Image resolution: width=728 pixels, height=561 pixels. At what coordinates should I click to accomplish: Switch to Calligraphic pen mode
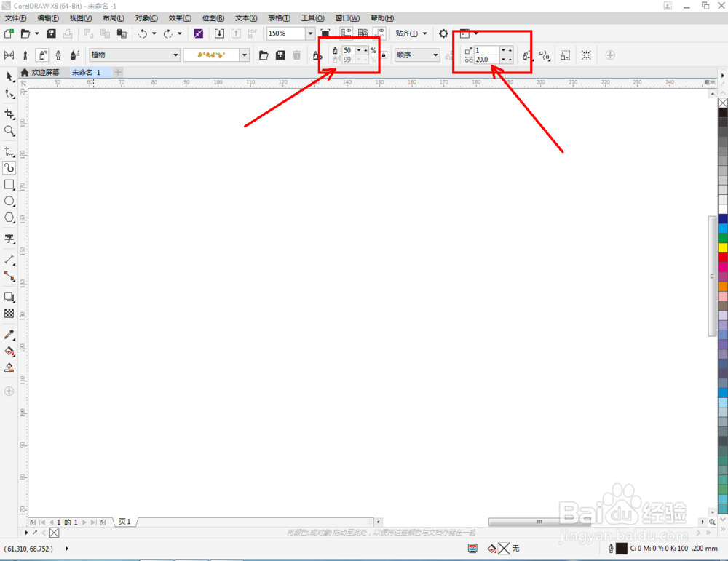(58, 55)
